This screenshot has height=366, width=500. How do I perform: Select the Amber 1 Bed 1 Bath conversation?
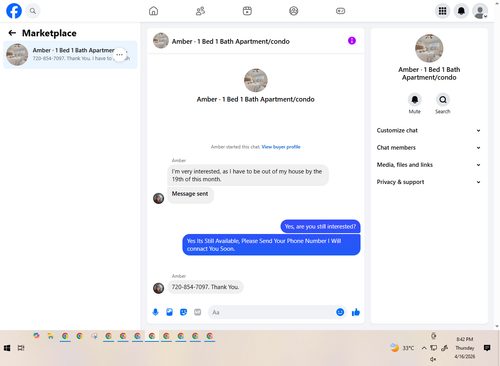[x=70, y=55]
